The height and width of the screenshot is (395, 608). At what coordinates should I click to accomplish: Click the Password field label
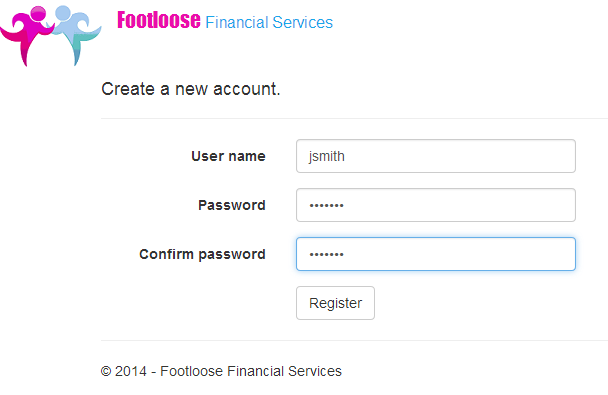coord(231,205)
